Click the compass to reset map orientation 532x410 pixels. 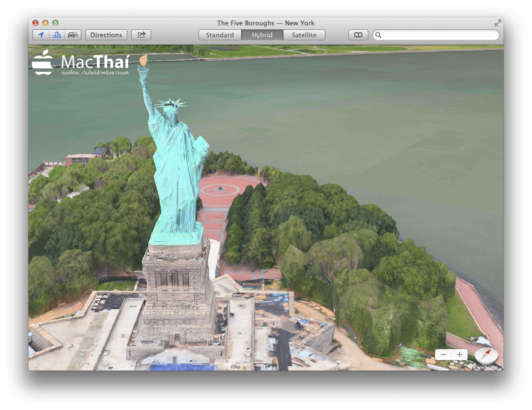click(x=485, y=355)
